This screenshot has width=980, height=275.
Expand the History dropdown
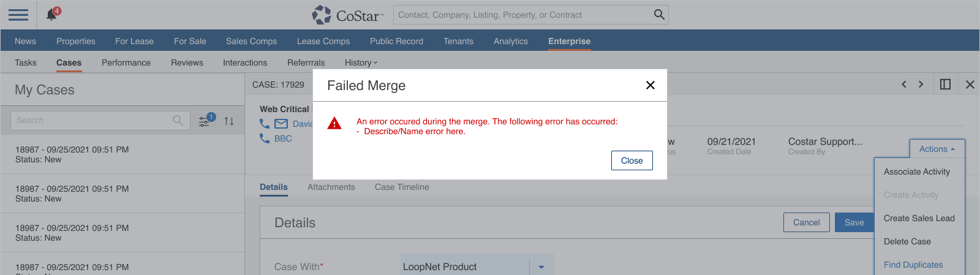361,62
